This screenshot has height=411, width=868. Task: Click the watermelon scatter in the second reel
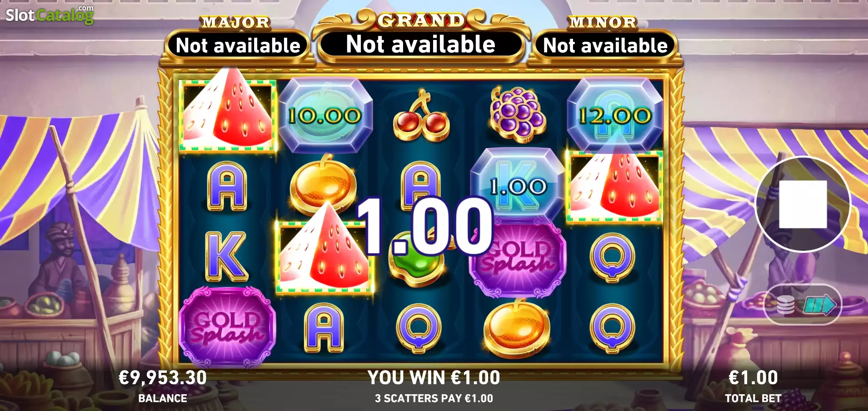[x=324, y=250]
